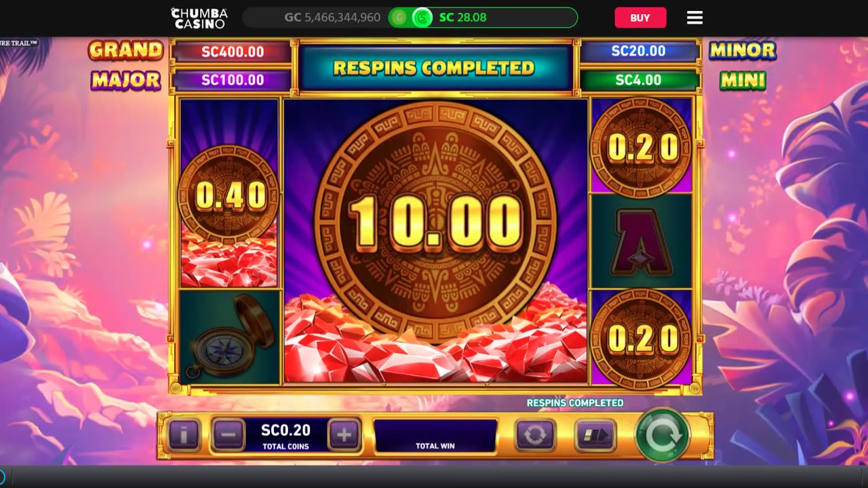This screenshot has height=488, width=868.
Task: Click the green spin button
Action: (x=662, y=435)
